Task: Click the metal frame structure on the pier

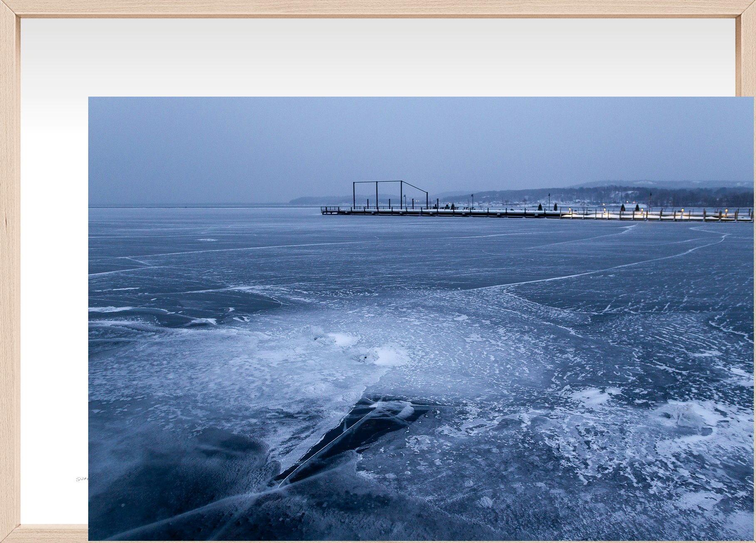Action: [x=390, y=194]
